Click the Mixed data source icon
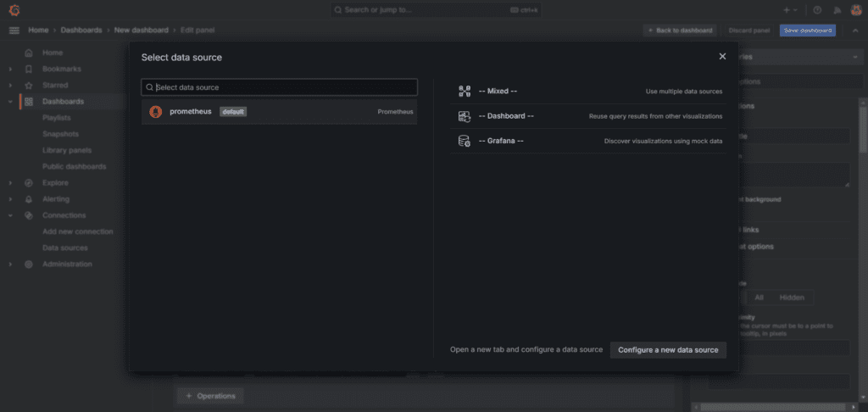Screen dimensions: 868x412 click(x=464, y=92)
